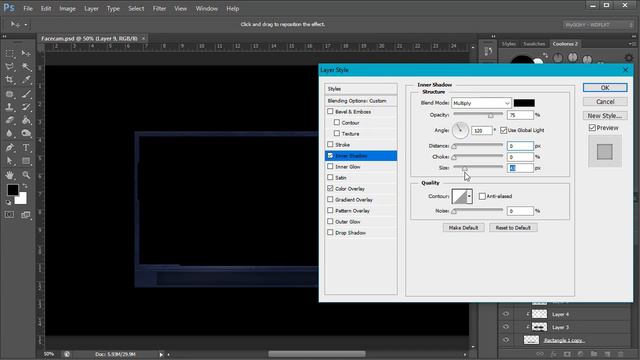Reset default foreground and background colors
This screenshot has height=360, width=640.
pos(9,202)
